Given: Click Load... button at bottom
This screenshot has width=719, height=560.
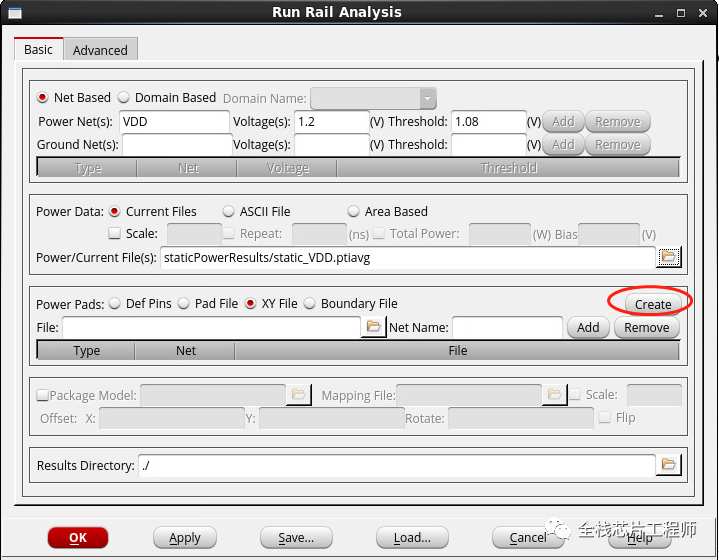Looking at the screenshot, I should pos(412,538).
